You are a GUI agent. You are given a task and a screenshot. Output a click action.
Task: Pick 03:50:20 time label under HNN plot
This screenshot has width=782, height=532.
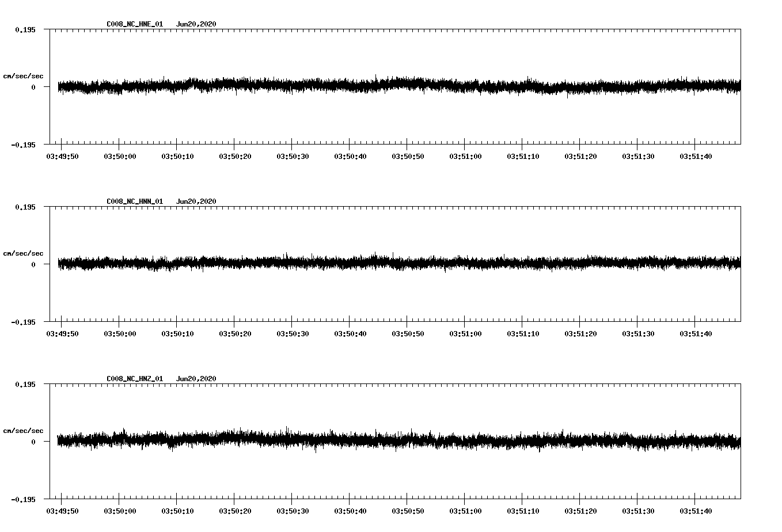pyautogui.click(x=235, y=334)
